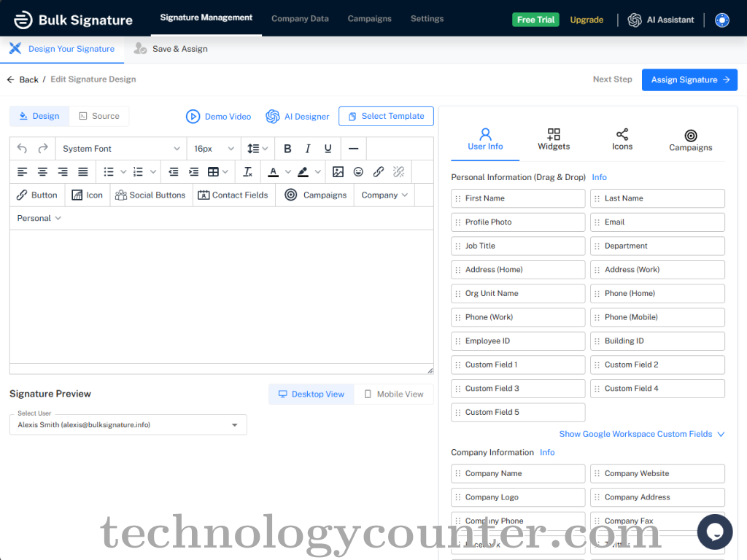
Task: Switch preview to Desktop View
Action: [311, 394]
